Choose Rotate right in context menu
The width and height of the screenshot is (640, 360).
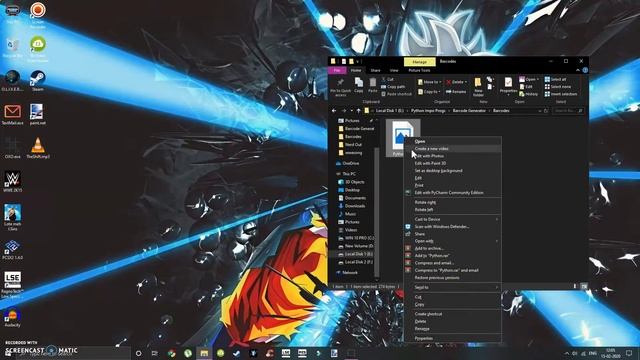point(452,202)
